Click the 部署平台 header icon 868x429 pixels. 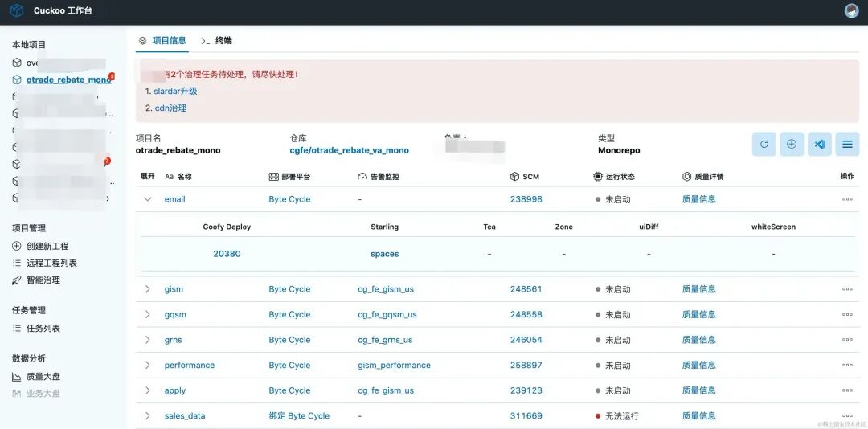(273, 177)
